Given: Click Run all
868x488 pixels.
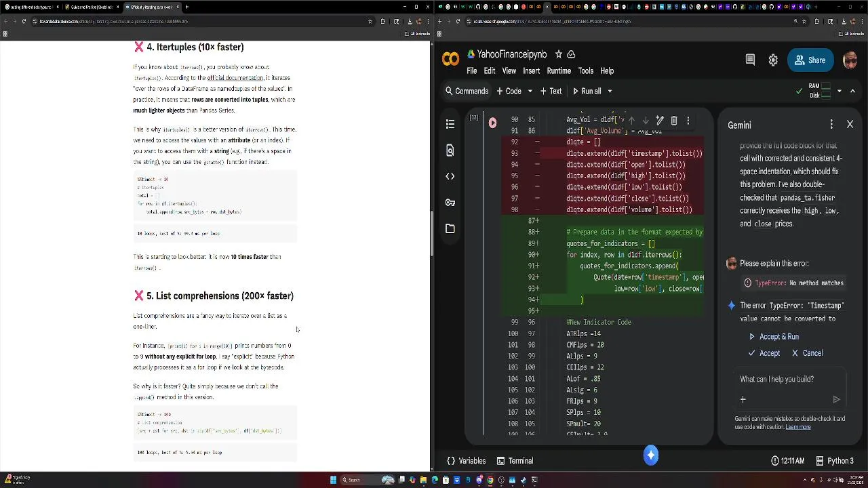Looking at the screenshot, I should pyautogui.click(x=587, y=91).
